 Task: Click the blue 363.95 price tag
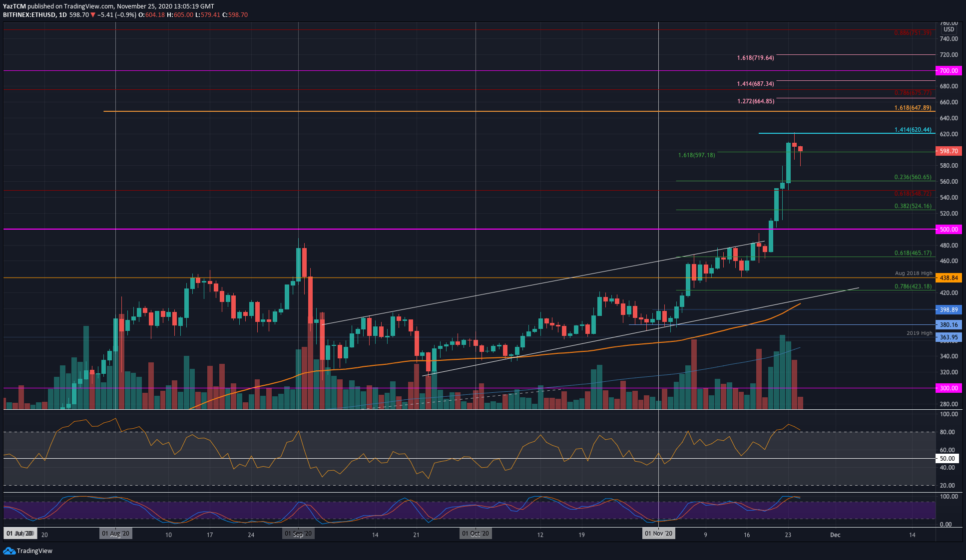[949, 337]
